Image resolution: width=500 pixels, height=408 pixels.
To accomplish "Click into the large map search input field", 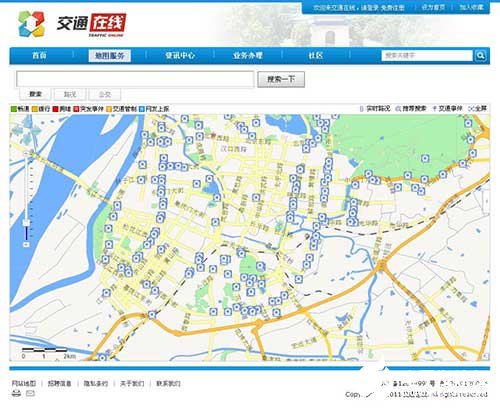I will [x=135, y=79].
